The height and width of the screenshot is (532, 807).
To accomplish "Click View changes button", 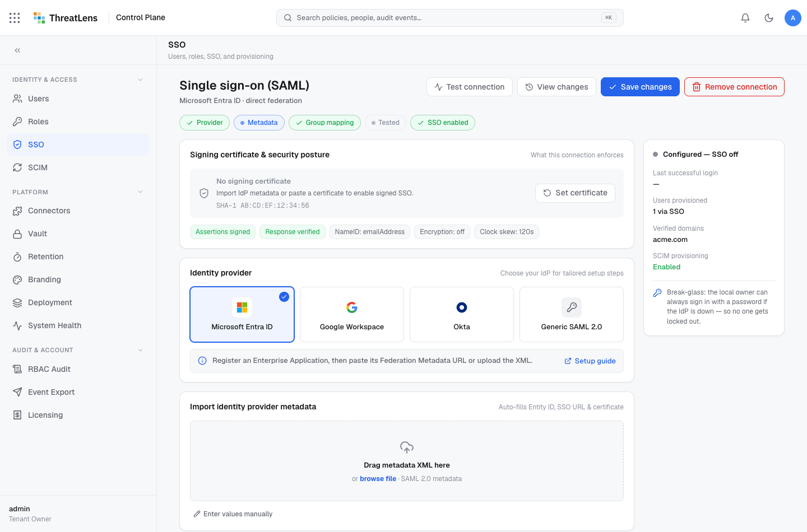I will tap(556, 87).
